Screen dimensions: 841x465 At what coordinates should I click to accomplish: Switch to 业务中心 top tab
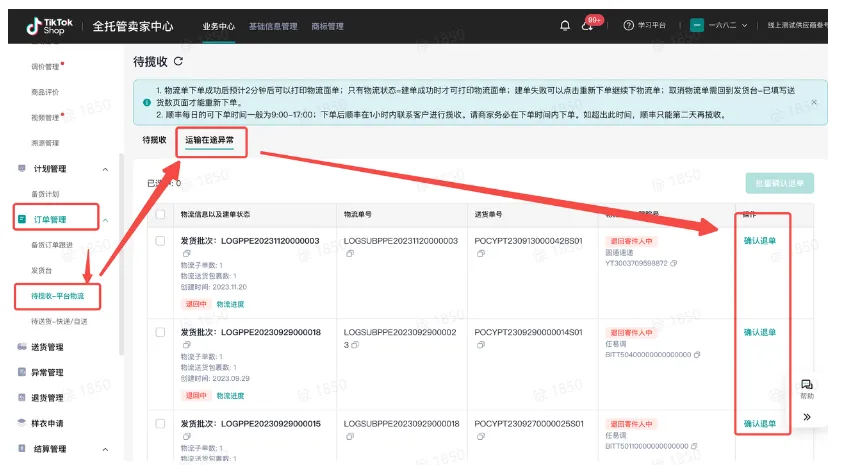(x=218, y=26)
